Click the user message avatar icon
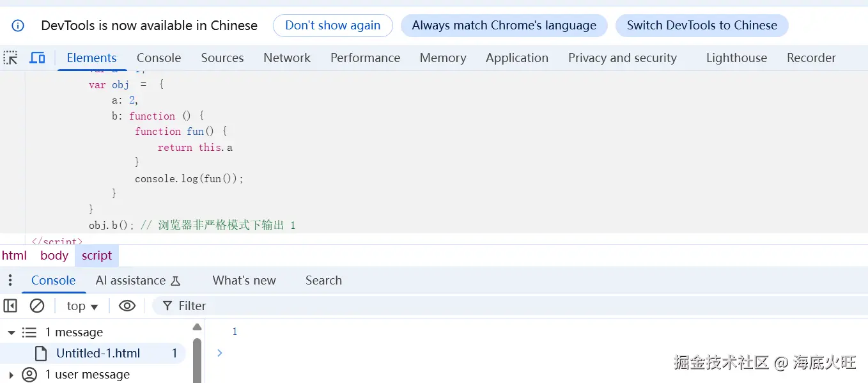 pos(29,374)
